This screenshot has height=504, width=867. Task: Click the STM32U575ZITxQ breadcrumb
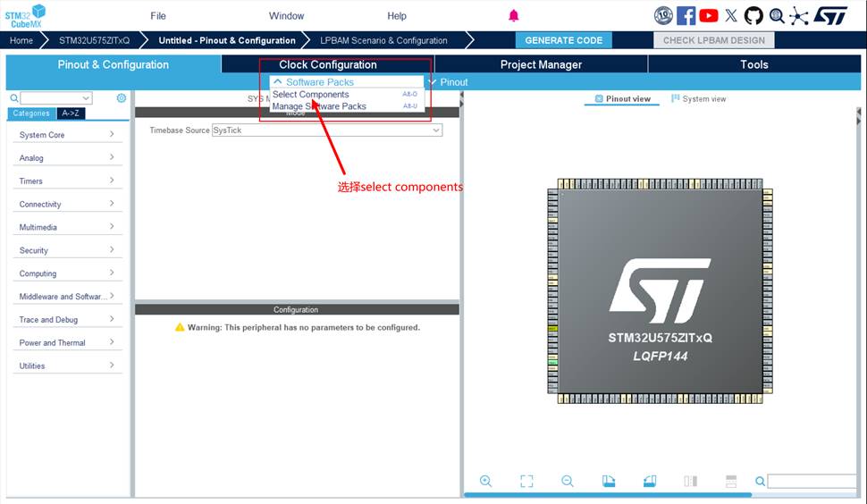point(94,40)
